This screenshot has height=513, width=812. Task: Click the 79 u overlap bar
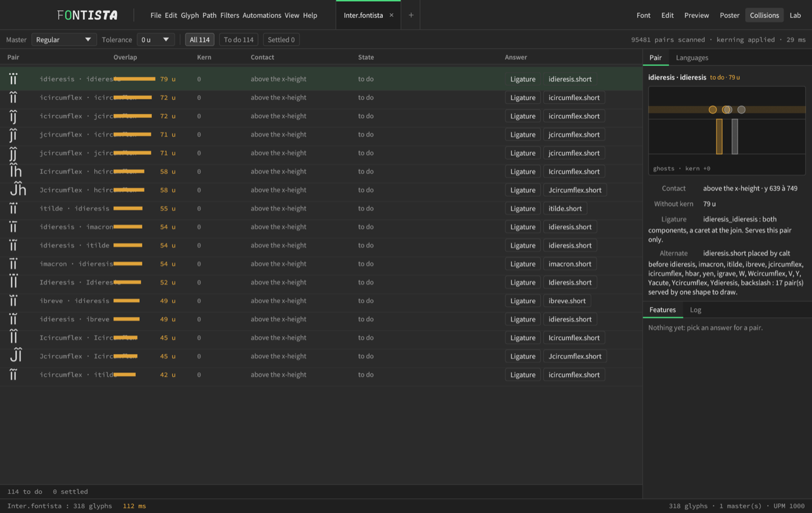click(x=135, y=79)
